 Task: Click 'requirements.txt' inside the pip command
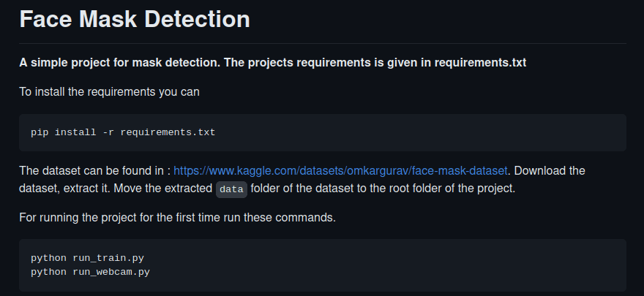(x=168, y=133)
